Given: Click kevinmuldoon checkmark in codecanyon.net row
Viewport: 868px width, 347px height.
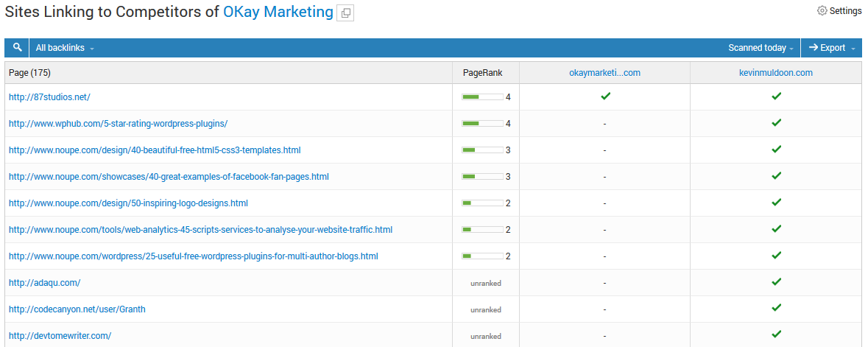Looking at the screenshot, I should pyautogui.click(x=776, y=308).
